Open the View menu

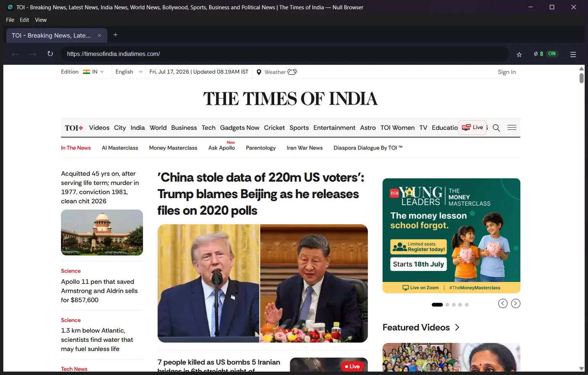coord(41,20)
